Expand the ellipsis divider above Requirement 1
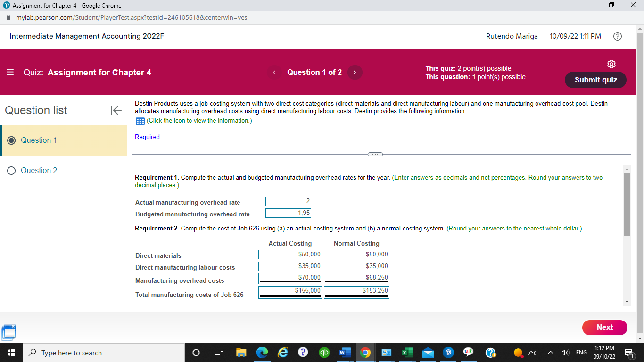 coord(375,154)
